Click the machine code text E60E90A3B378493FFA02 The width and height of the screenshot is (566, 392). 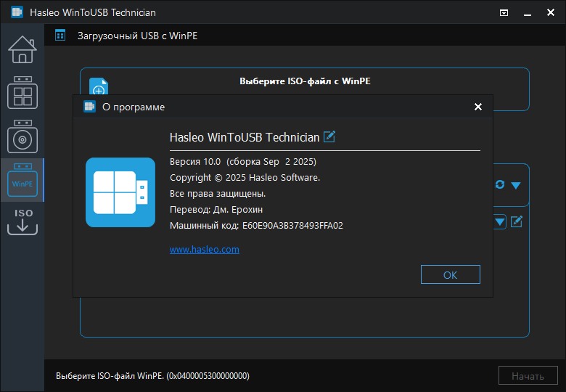[x=292, y=226]
